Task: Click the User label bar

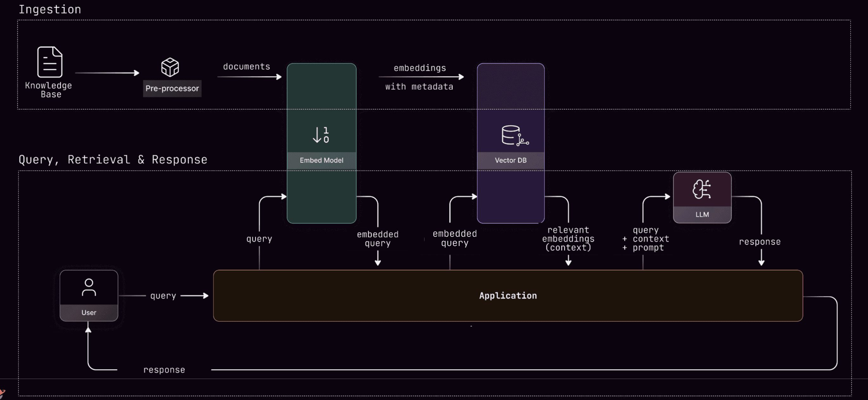Action: point(89,313)
